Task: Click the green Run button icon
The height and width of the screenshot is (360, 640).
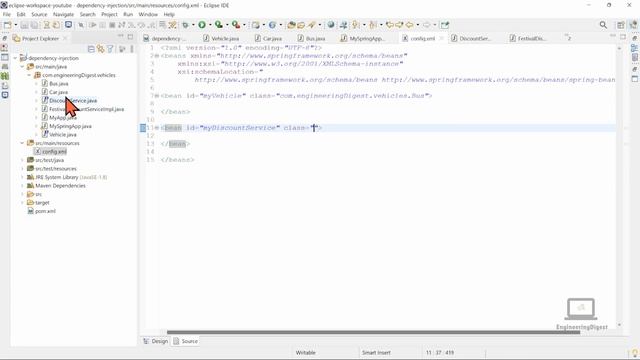Action: click(202, 25)
